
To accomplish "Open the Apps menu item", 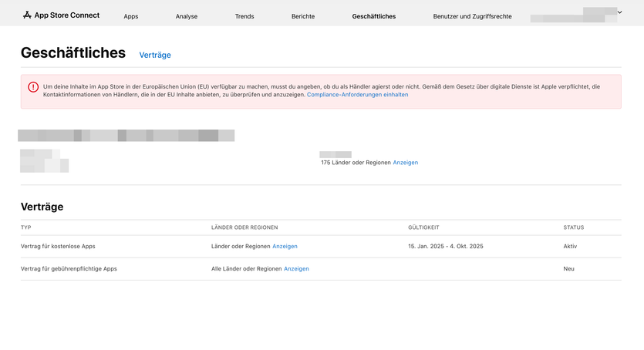I will 131,16.
